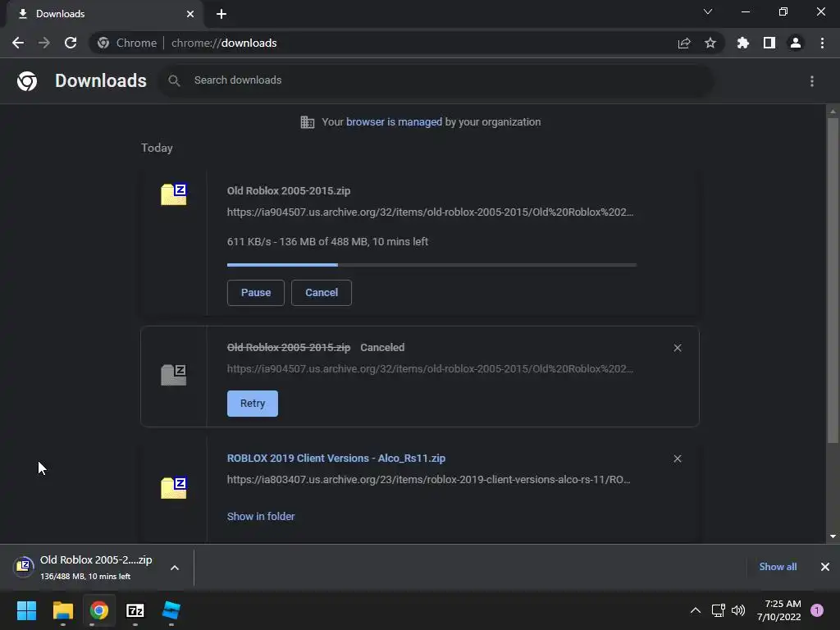This screenshot has height=630, width=840.
Task: Click the archive.org URL of the downloading file
Action: point(430,212)
